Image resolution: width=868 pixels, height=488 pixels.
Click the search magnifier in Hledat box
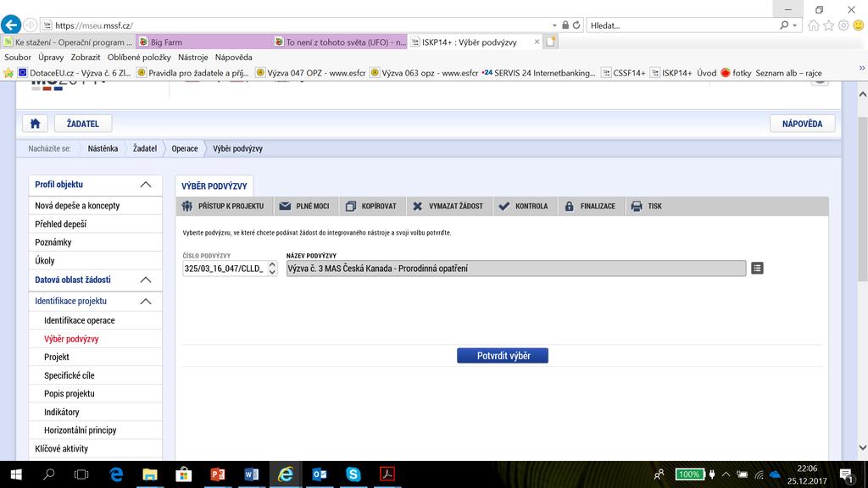tap(784, 25)
